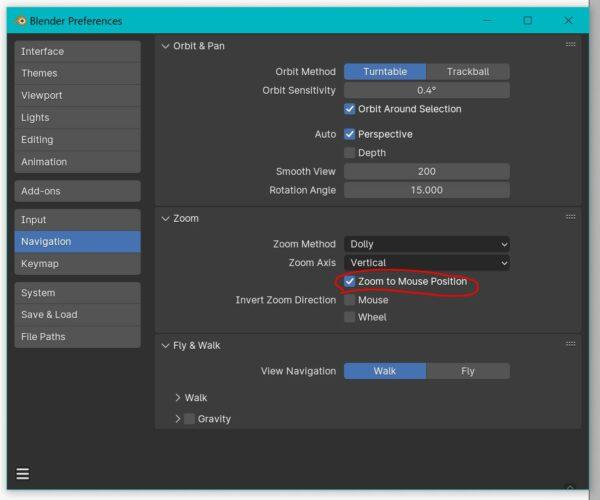
Task: Open the Save & Load section
Action: point(78,315)
